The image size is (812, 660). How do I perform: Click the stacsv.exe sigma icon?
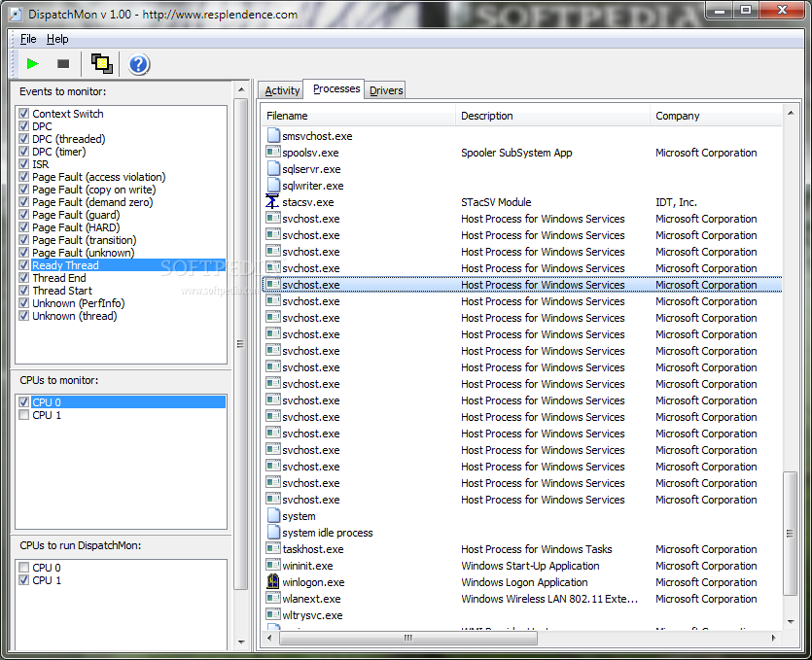tap(272, 201)
